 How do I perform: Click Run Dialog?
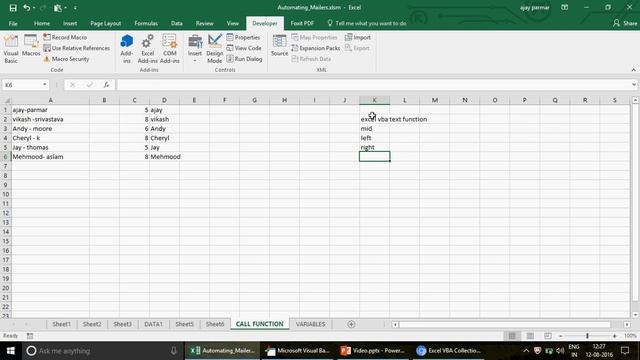tap(244, 59)
